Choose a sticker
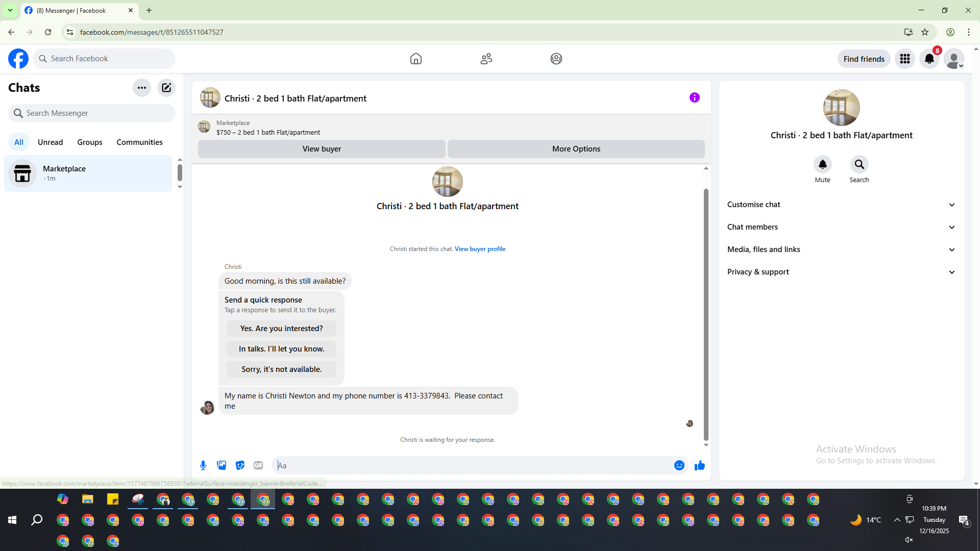Viewport: 980px width, 551px height. [x=240, y=465]
